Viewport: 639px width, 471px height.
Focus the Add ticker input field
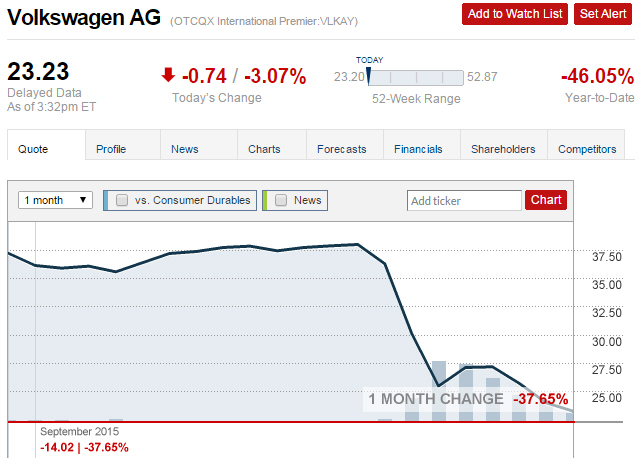click(x=464, y=201)
